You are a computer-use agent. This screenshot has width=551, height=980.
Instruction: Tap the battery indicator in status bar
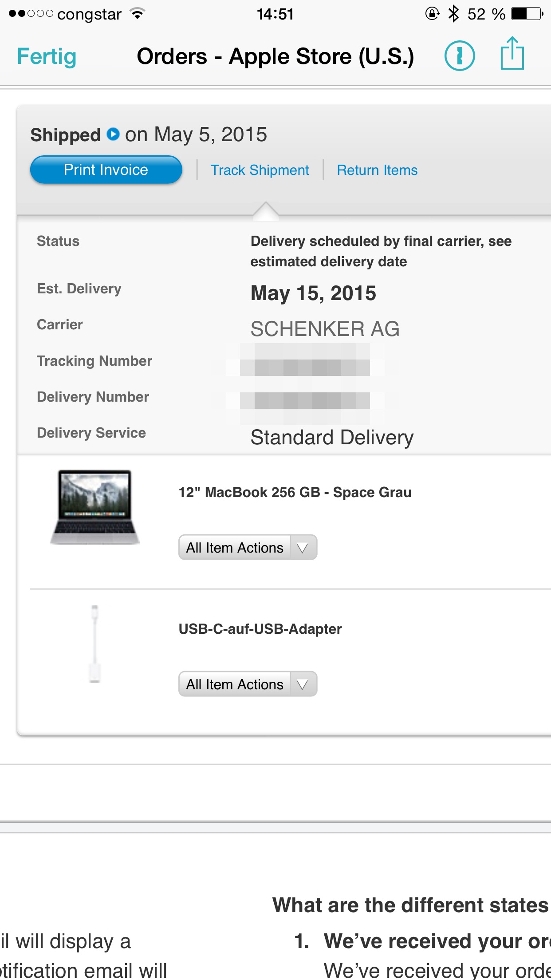coord(527,14)
